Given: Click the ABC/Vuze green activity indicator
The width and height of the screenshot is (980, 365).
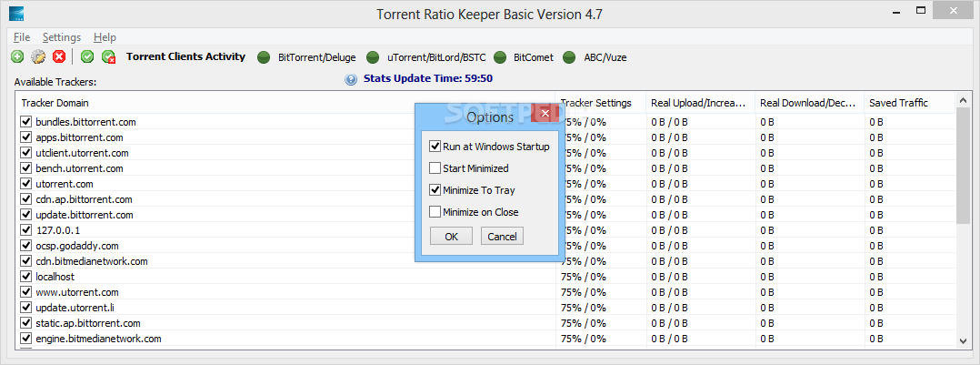Looking at the screenshot, I should click(x=569, y=57).
